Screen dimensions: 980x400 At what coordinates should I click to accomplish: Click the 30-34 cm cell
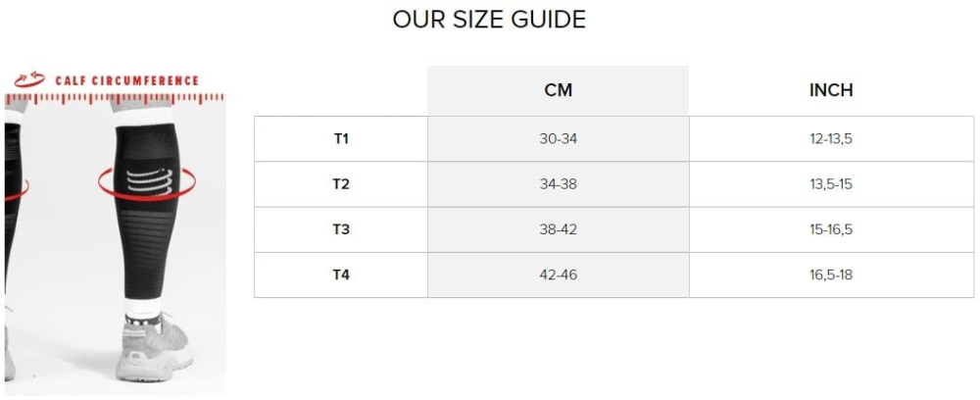[x=559, y=139]
